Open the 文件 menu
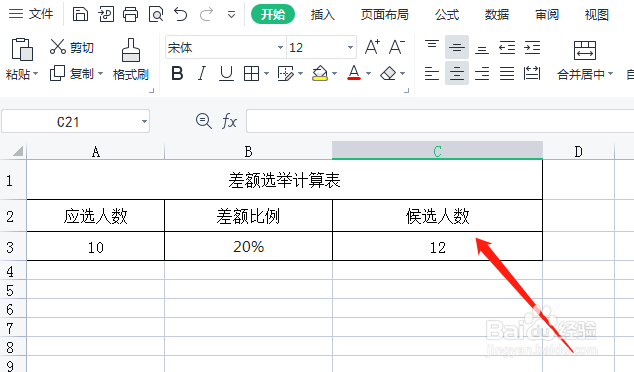Screen dimensions: 634x372 [x=31, y=14]
